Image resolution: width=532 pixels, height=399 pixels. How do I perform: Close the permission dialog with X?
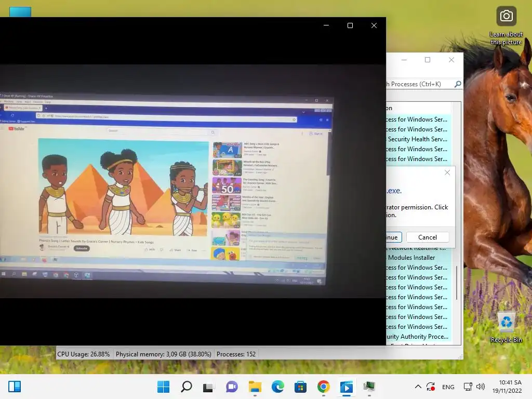coord(447,172)
